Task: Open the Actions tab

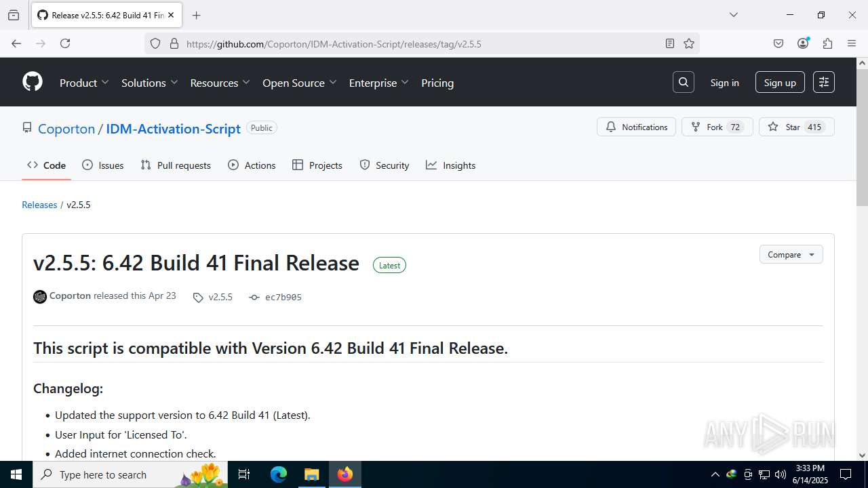Action: click(x=252, y=165)
